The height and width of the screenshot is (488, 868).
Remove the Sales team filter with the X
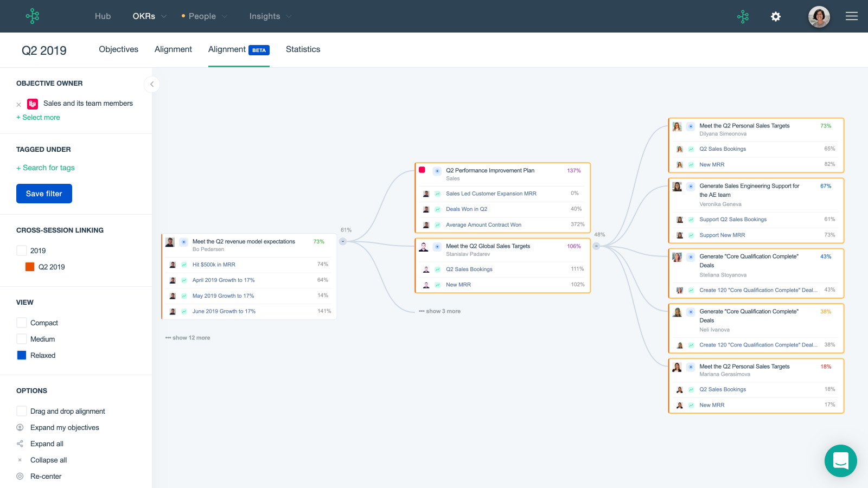point(18,104)
